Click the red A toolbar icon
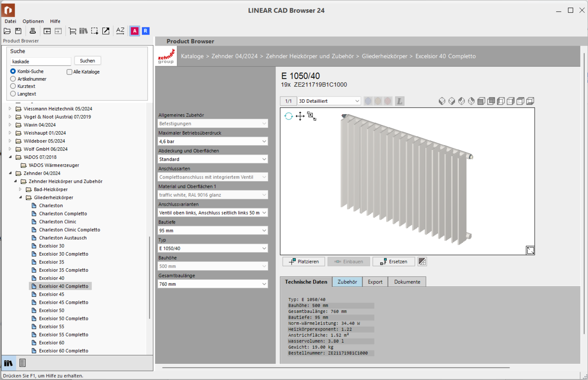 point(134,30)
